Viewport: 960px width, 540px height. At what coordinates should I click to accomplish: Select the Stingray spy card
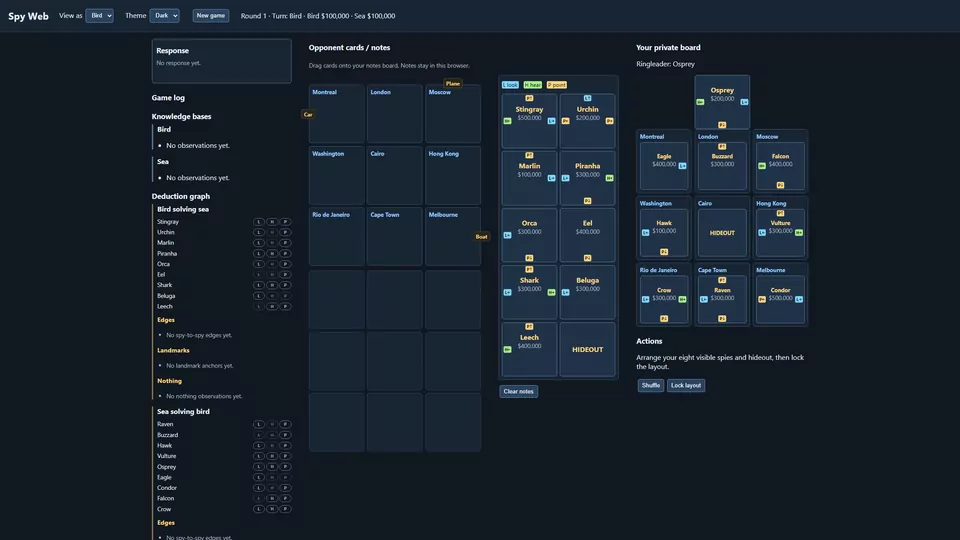point(529,121)
